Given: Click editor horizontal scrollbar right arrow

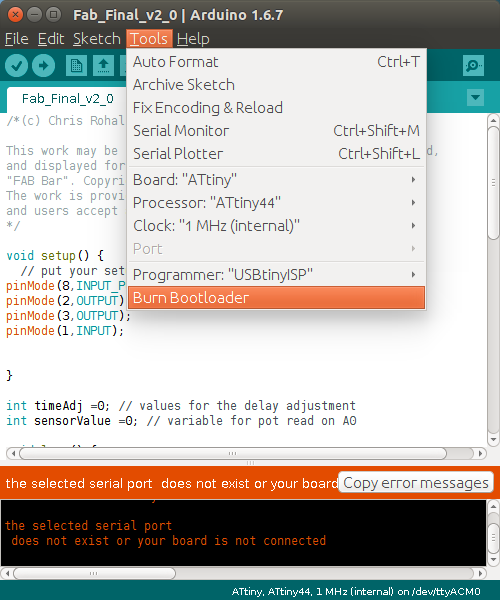Looking at the screenshot, I should click(480, 453).
